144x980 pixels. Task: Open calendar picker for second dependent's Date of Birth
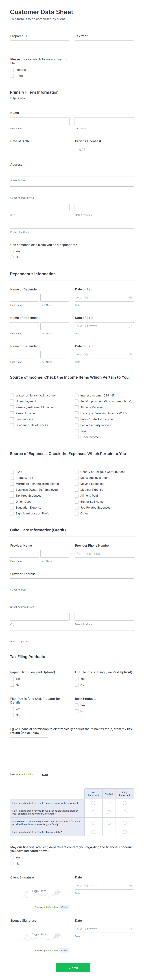click(x=130, y=326)
